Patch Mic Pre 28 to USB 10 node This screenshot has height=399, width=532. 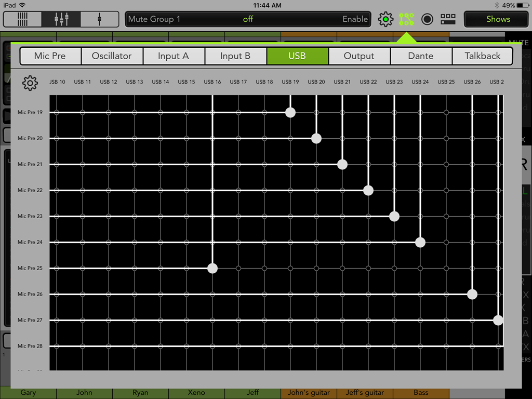coord(57,346)
